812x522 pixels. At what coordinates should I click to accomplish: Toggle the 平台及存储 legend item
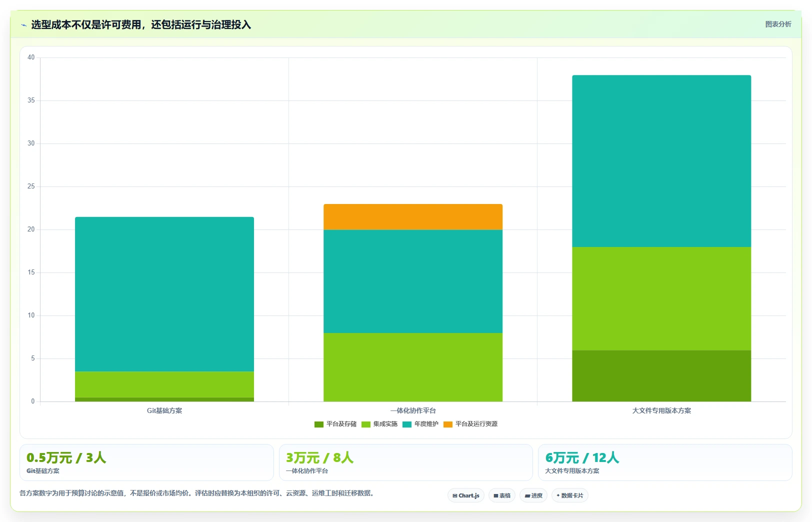pyautogui.click(x=335, y=424)
